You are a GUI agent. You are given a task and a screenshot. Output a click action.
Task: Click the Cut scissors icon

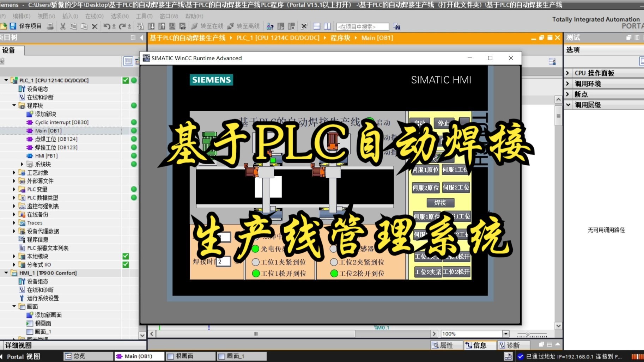pos(62,26)
